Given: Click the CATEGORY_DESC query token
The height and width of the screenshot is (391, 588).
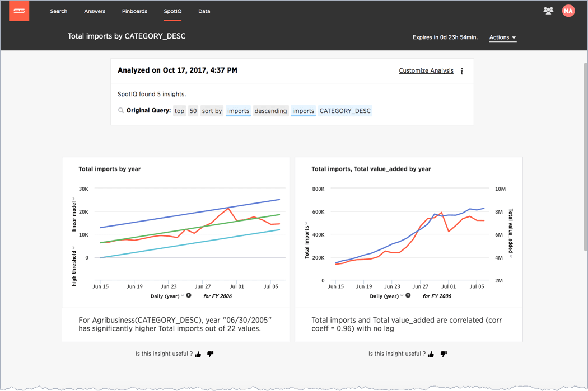Looking at the screenshot, I should pyautogui.click(x=345, y=111).
